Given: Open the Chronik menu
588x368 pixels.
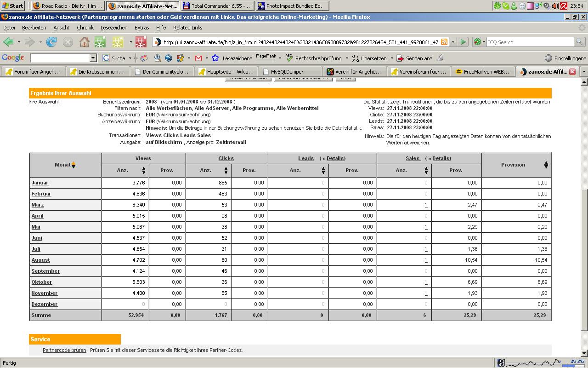Looking at the screenshot, I should 85,28.
